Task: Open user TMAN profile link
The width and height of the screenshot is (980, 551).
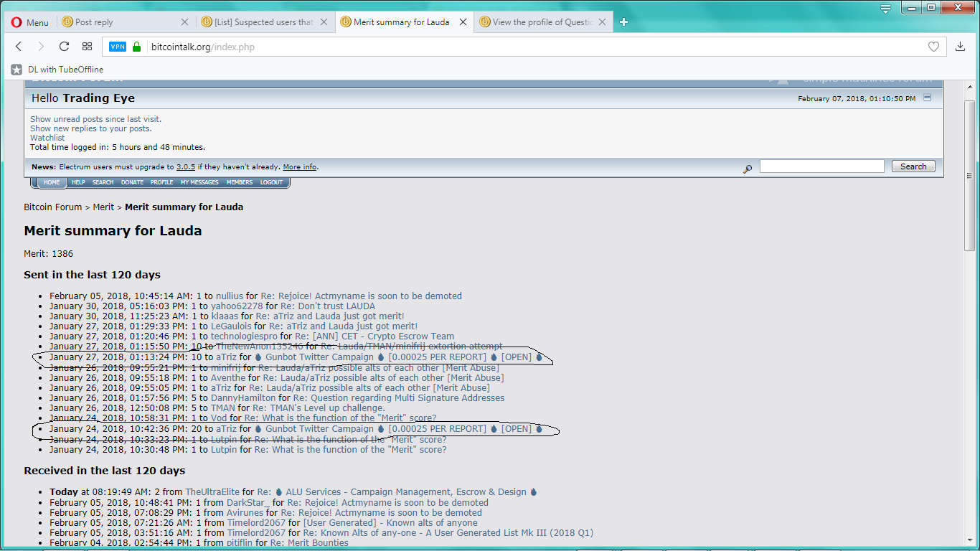Action: pos(223,408)
